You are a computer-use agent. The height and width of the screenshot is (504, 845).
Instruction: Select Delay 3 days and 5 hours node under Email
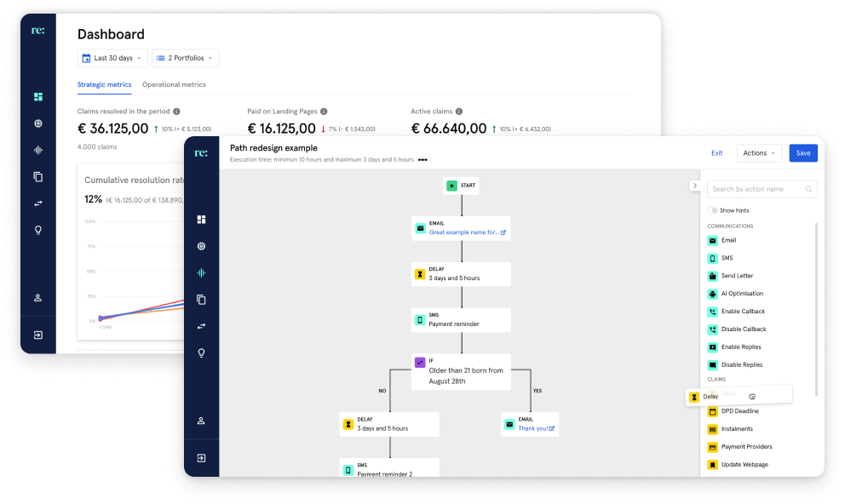[461, 274]
